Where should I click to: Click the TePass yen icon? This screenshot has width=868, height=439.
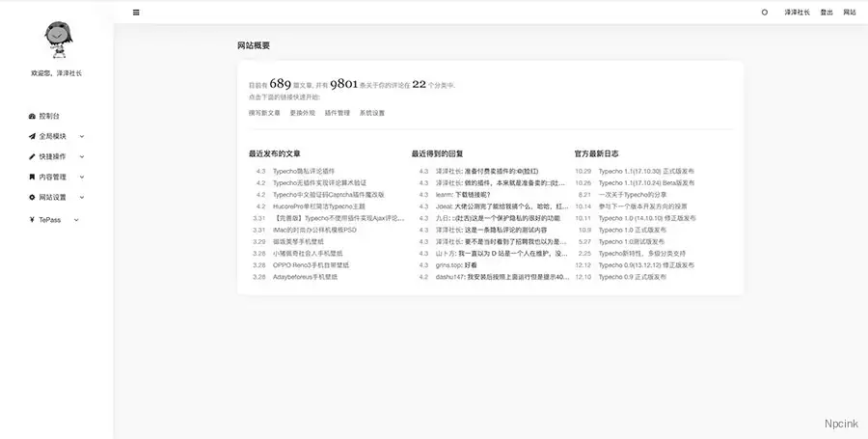32,220
